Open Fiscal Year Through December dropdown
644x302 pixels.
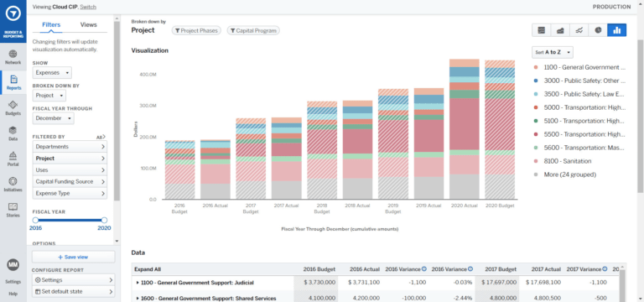[x=53, y=118]
